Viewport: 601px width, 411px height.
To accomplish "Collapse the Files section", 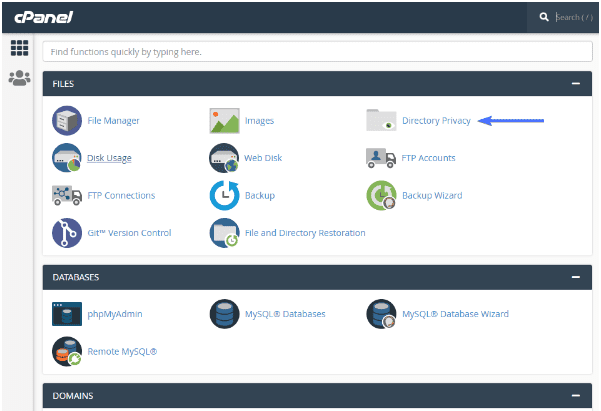I will pos(576,84).
